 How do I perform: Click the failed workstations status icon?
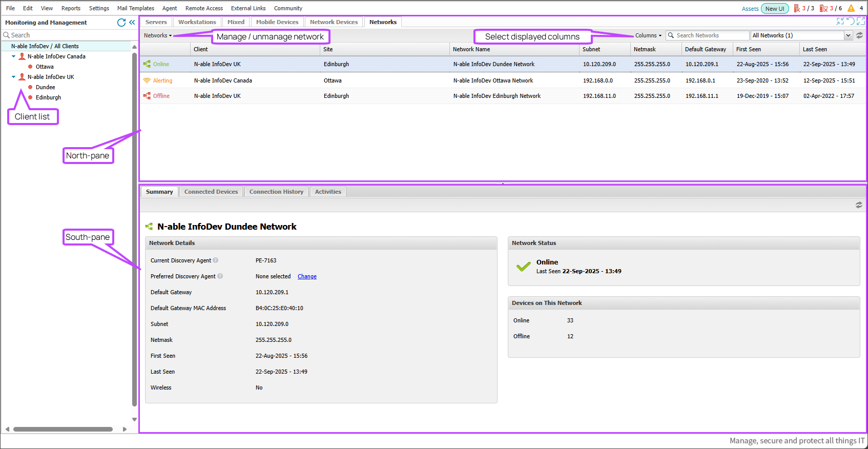(824, 8)
